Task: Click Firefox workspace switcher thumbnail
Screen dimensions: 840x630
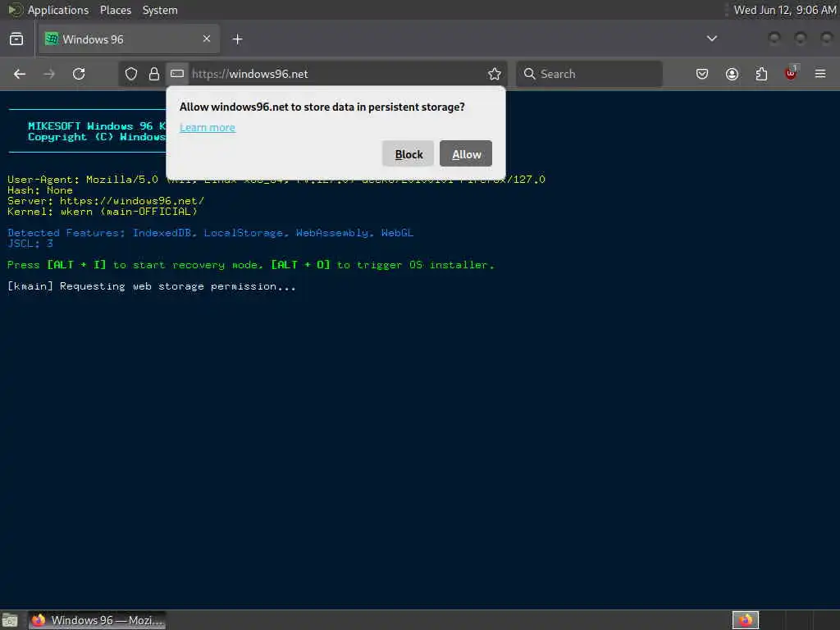Action: tap(745, 620)
